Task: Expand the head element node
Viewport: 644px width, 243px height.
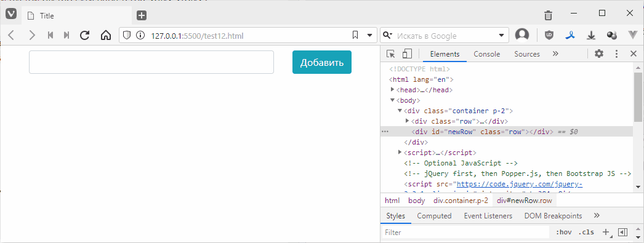Action: pos(393,89)
